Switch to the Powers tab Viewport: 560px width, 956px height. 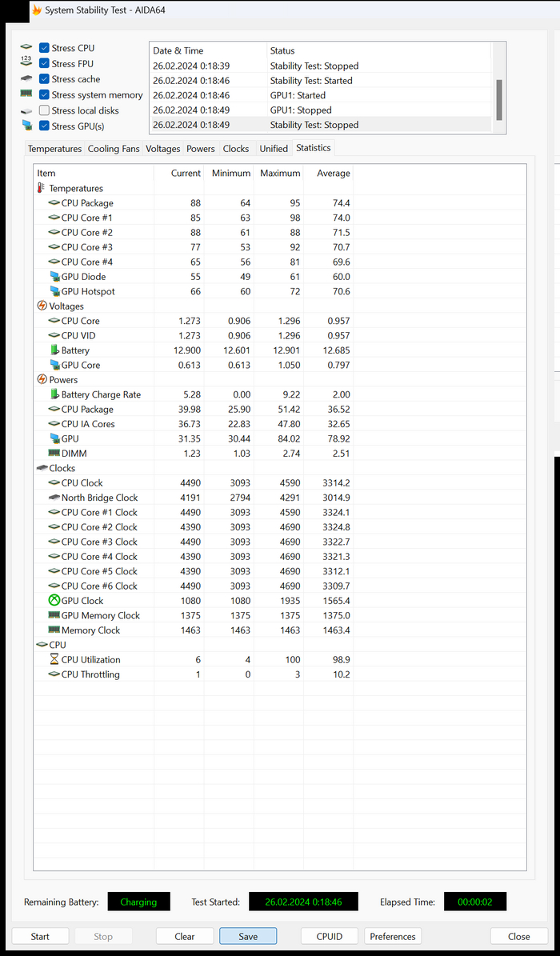click(x=201, y=149)
